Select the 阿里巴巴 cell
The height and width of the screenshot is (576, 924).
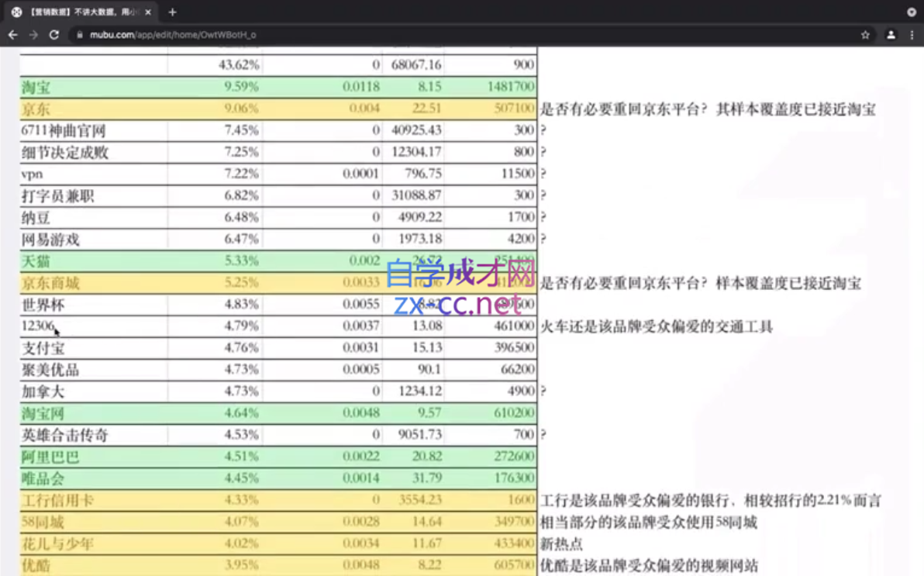[x=93, y=457]
